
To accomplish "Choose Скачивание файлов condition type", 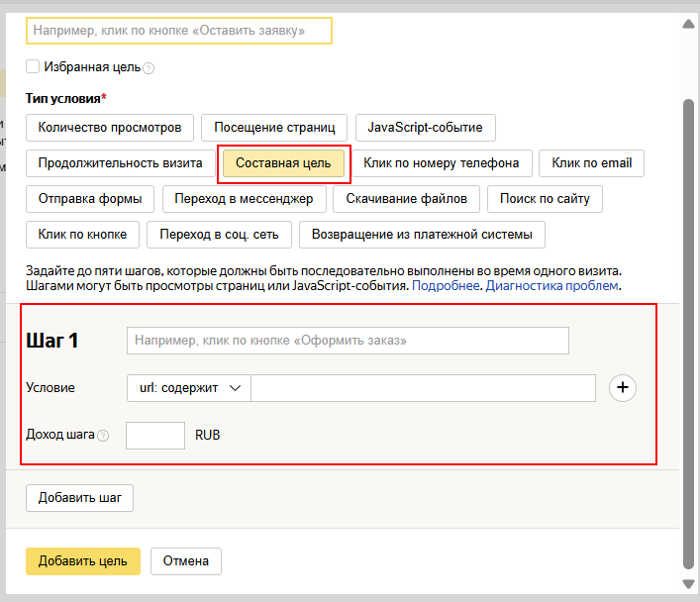I will click(406, 199).
